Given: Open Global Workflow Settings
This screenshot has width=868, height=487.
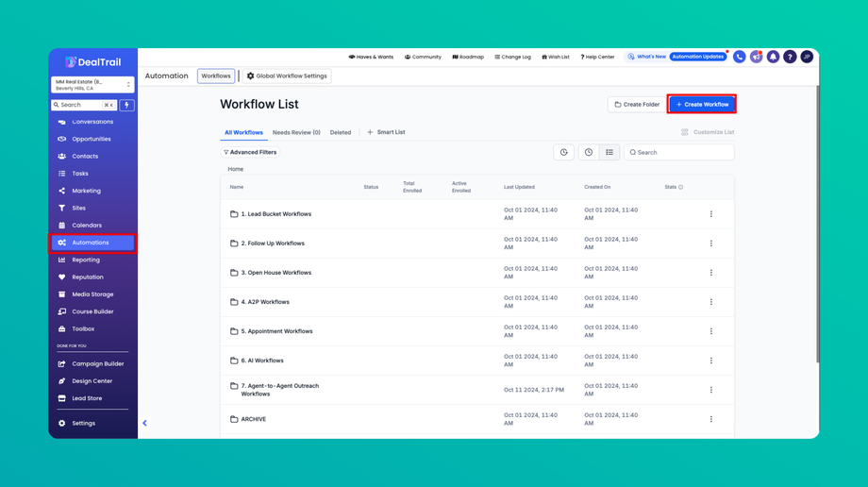Looking at the screenshot, I should pos(287,76).
